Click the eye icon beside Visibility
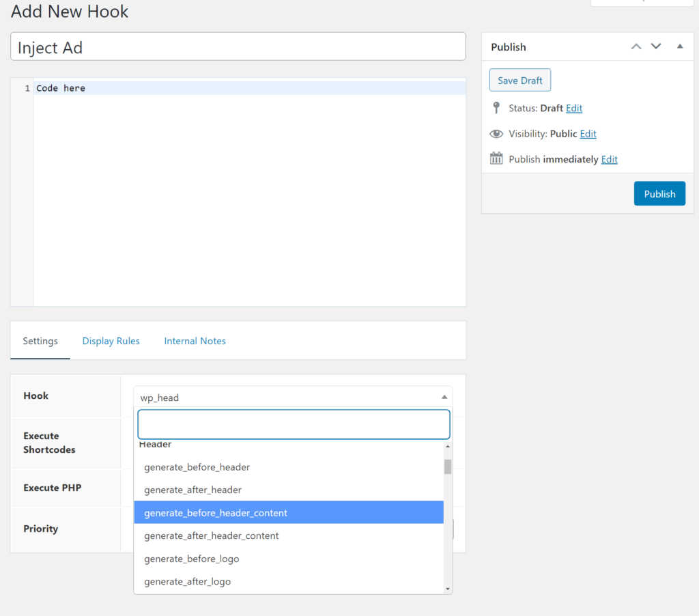This screenshot has width=699, height=616. 496,133
